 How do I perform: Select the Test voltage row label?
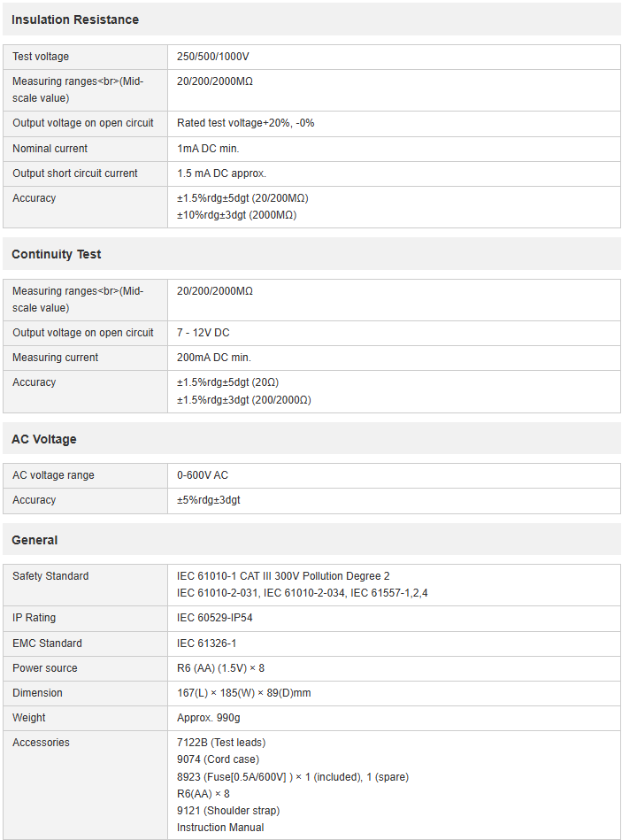point(41,57)
